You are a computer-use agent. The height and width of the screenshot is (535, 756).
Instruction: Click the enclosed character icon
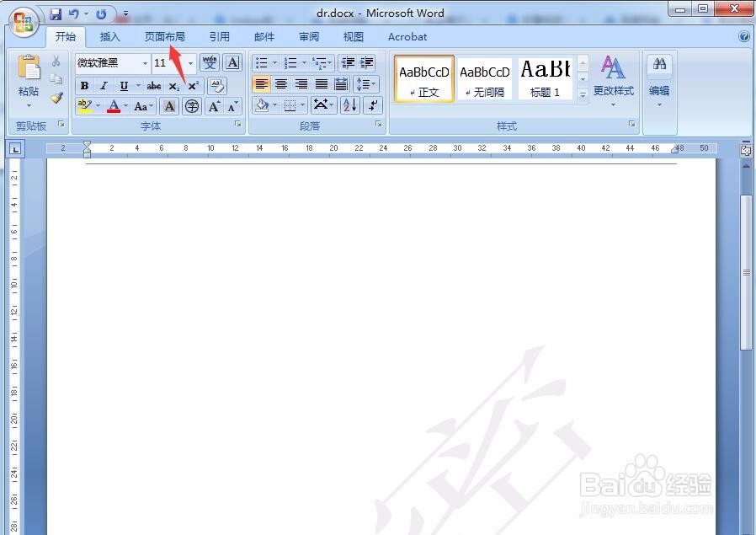click(x=192, y=106)
